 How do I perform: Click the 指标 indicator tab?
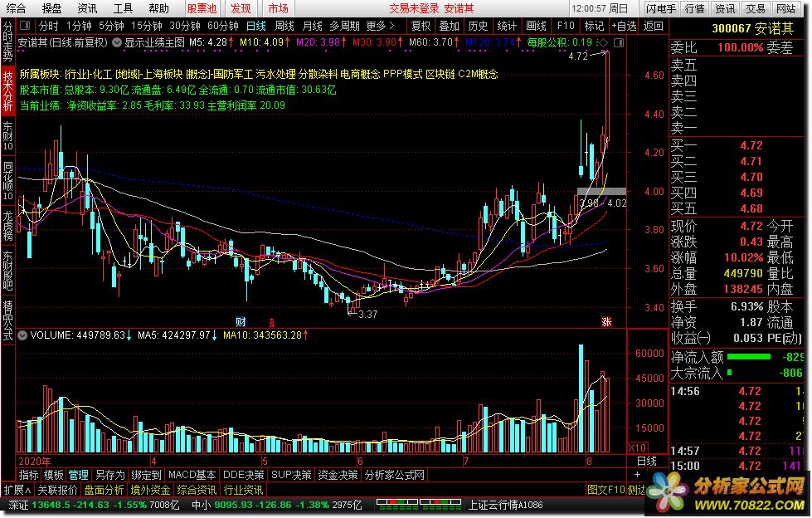pyautogui.click(x=28, y=475)
